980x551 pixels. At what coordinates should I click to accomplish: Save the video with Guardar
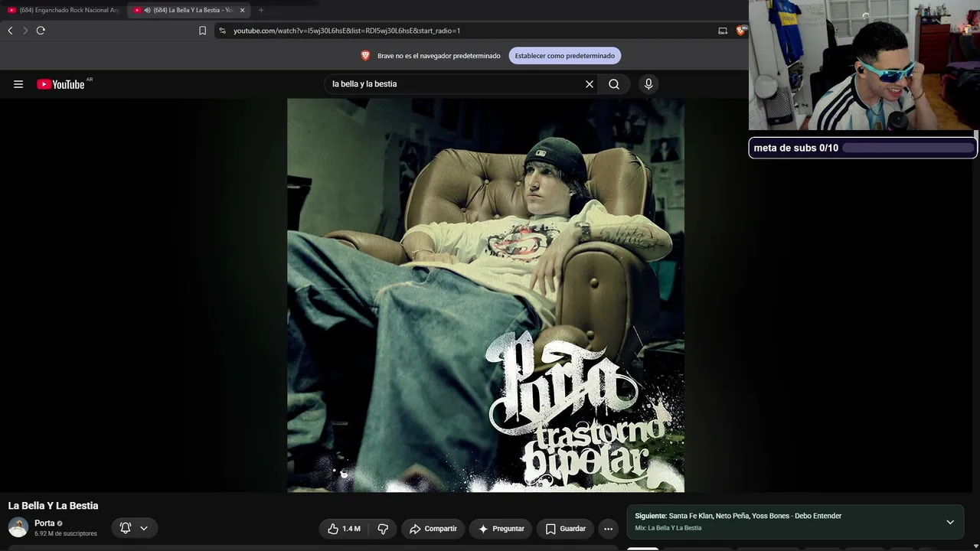566,529
